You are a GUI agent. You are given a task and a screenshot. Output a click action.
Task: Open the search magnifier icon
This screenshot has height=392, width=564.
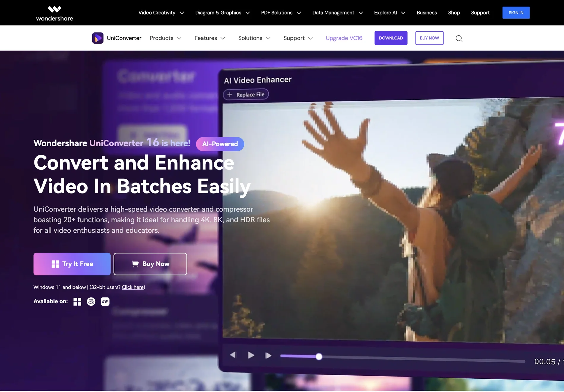coord(459,38)
